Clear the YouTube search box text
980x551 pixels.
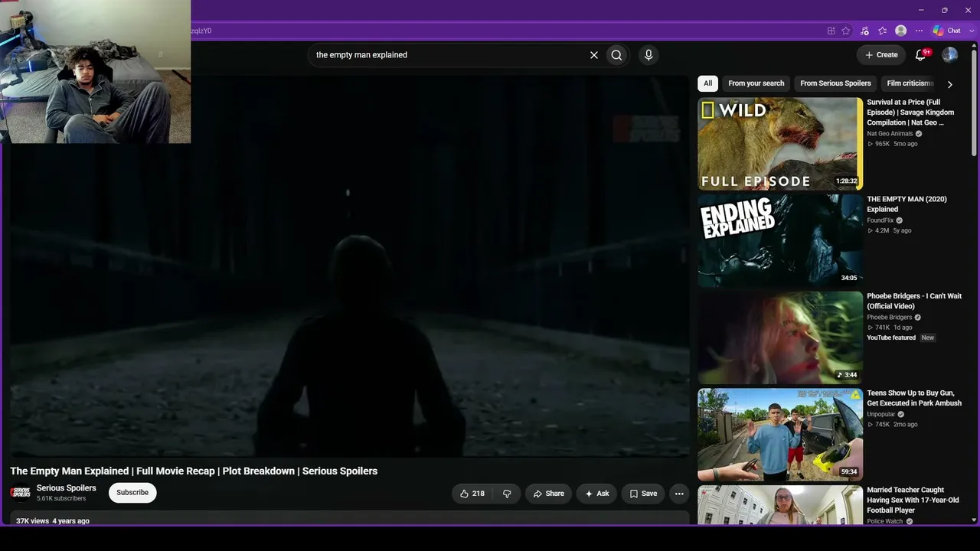point(593,55)
